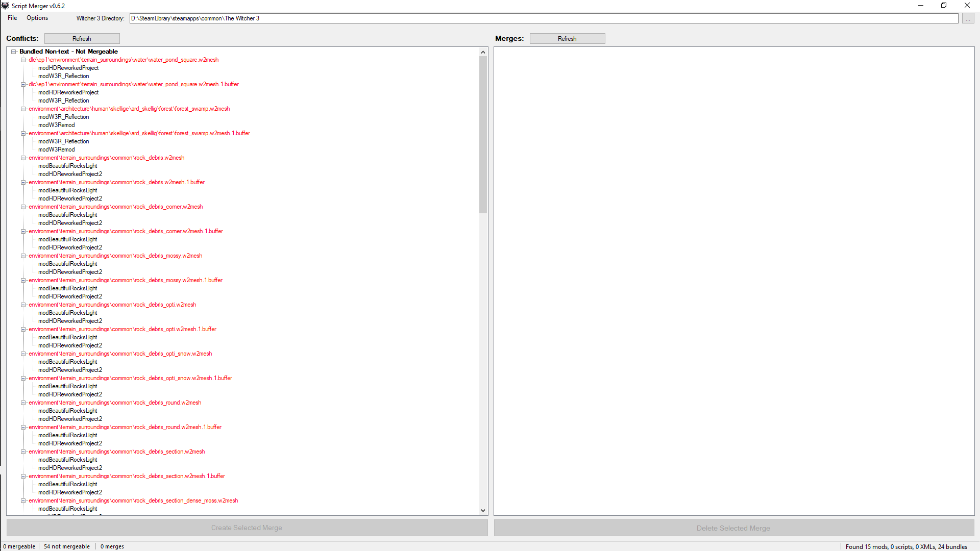Select rock_debris_mossy.w2mesh conflict entry

click(x=115, y=256)
